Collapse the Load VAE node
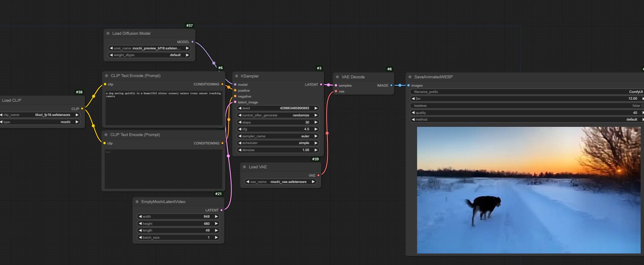Image resolution: width=644 pixels, height=265 pixels. click(245, 167)
